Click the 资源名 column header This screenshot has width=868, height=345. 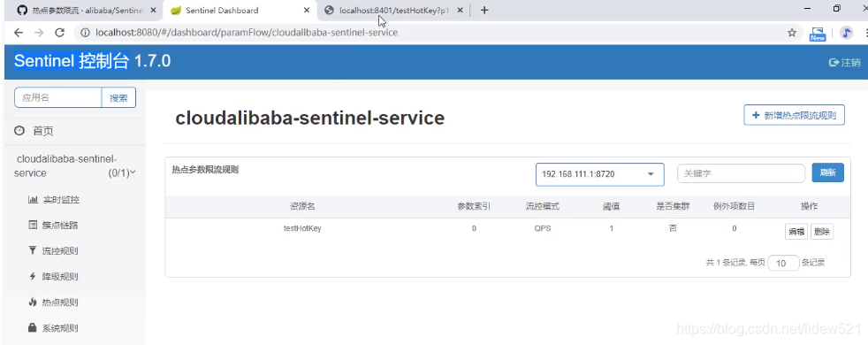pyautogui.click(x=302, y=206)
